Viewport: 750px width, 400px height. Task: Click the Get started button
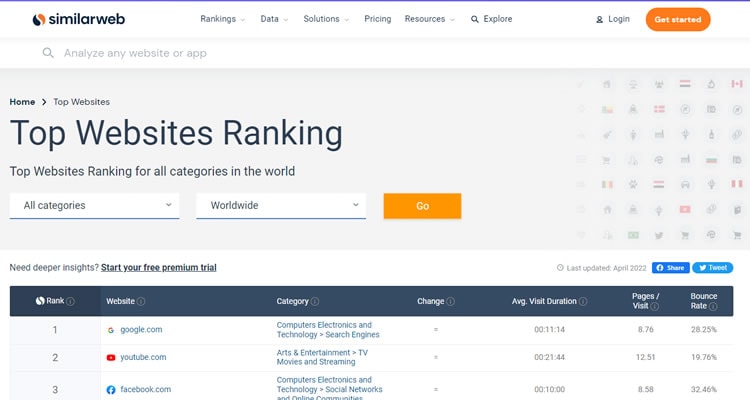coord(678,20)
